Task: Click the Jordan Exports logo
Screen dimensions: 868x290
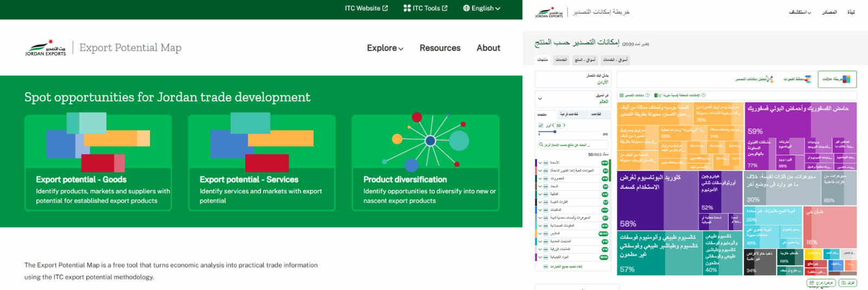Action: 46,48
